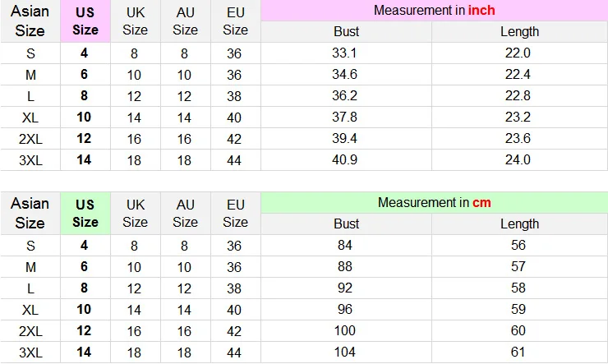Screen dimensions: 608x364
Task: Click the 33.1 bust value in inches
Action: [x=344, y=53]
